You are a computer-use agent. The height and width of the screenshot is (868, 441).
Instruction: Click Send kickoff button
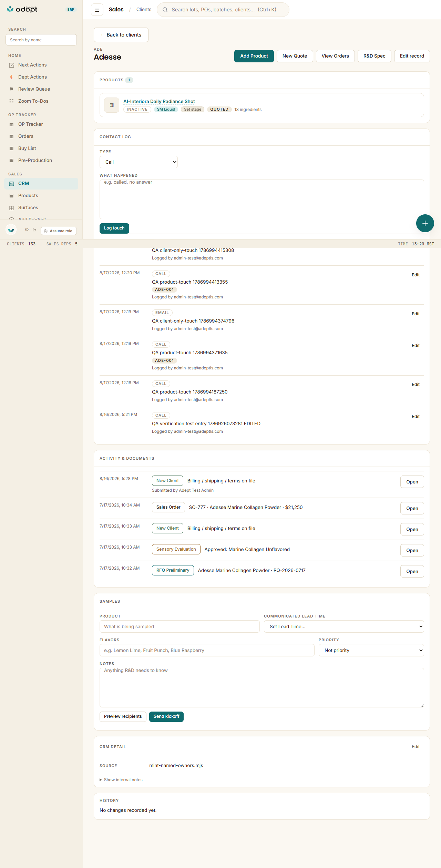pyautogui.click(x=166, y=716)
